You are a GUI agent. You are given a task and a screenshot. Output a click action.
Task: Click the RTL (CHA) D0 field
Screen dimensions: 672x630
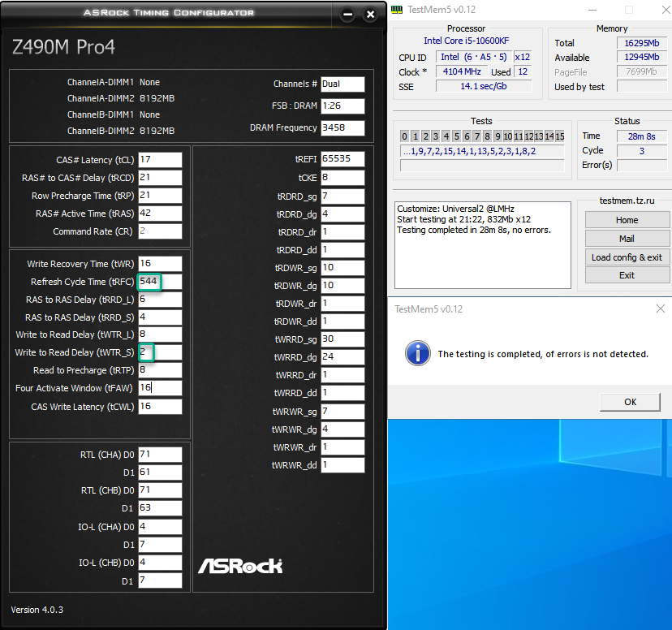pyautogui.click(x=160, y=455)
